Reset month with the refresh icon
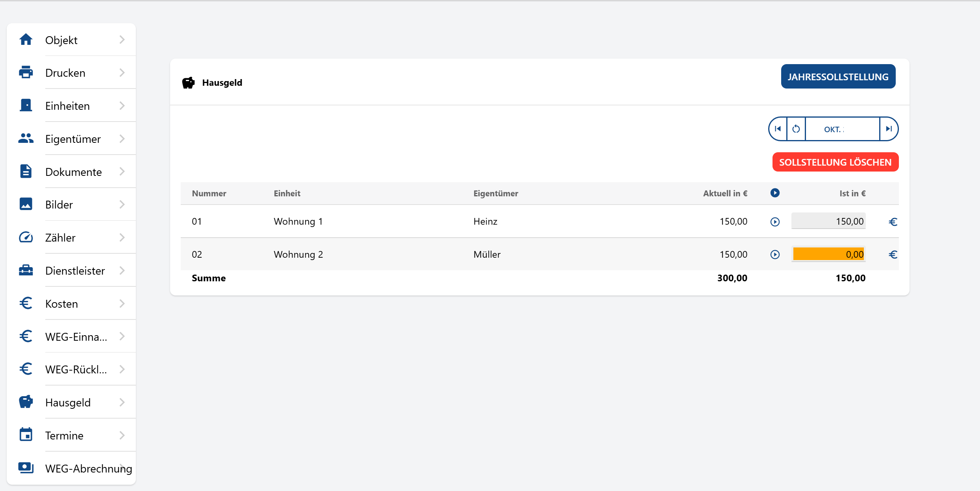980x491 pixels. coord(796,129)
